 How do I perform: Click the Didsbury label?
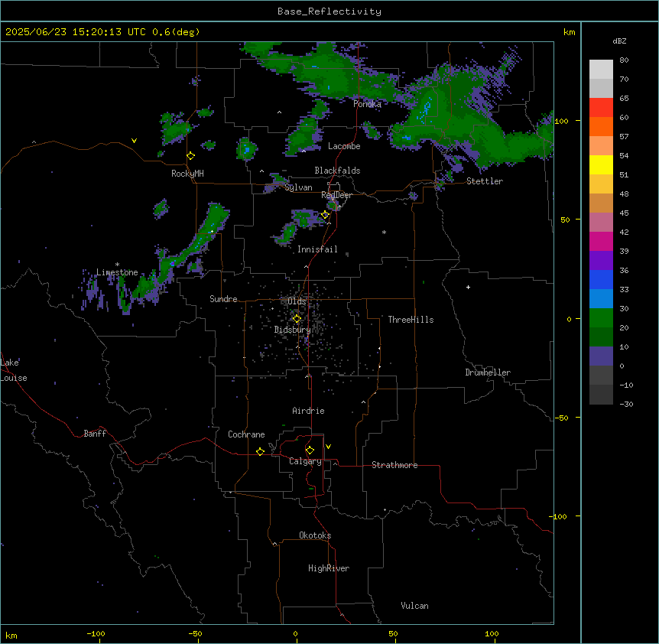[x=293, y=330]
